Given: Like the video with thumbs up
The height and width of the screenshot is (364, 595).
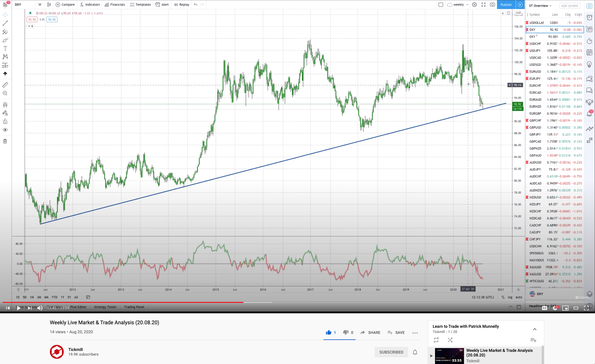Looking at the screenshot, I should 328,333.
